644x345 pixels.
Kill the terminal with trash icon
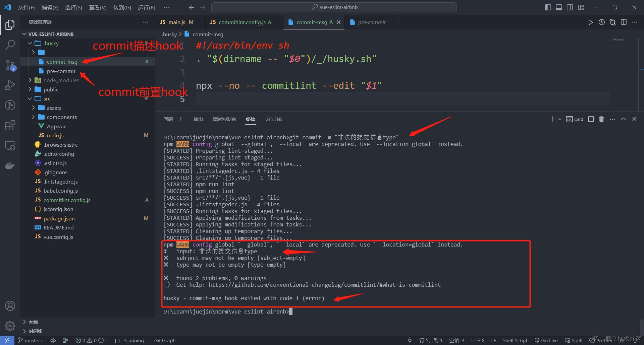[x=602, y=119]
